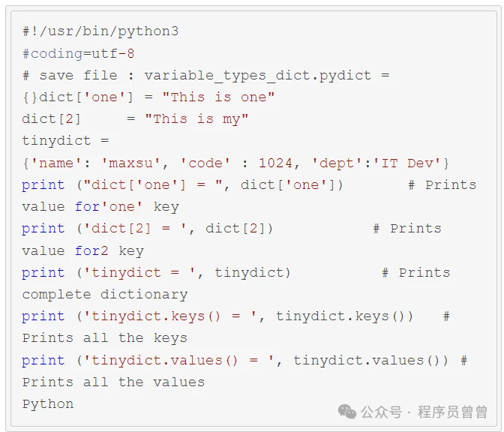Click the "This is my" string literal

[x=196, y=119]
